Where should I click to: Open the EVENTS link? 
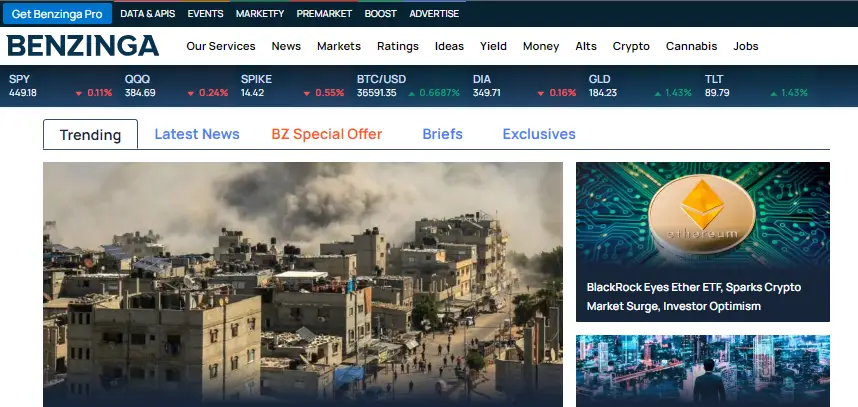click(x=205, y=14)
